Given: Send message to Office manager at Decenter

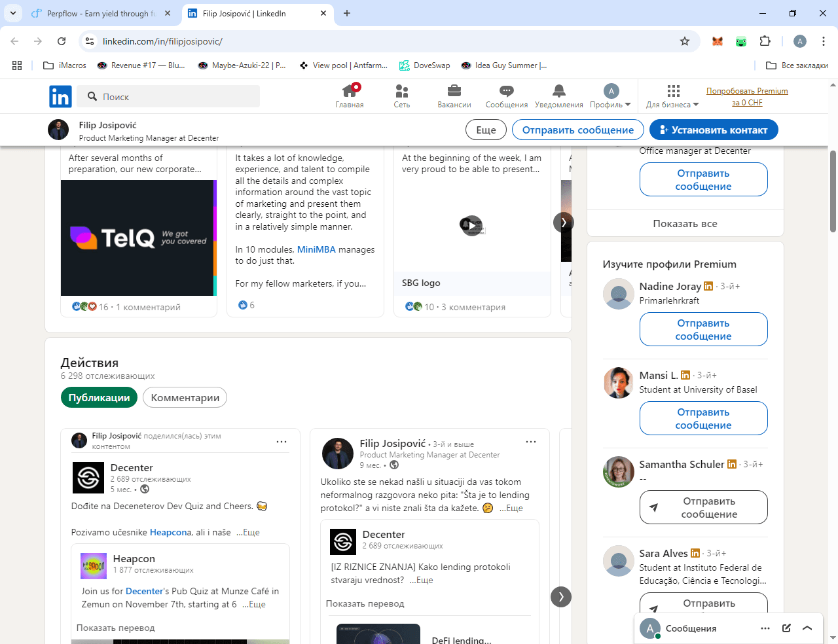Looking at the screenshot, I should (703, 179).
